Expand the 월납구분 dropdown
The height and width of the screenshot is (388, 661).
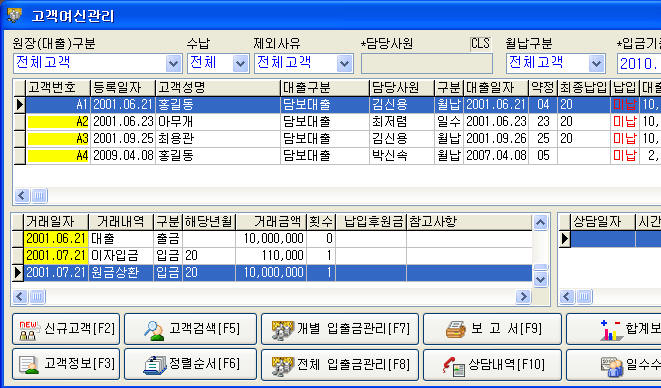pyautogui.click(x=596, y=64)
